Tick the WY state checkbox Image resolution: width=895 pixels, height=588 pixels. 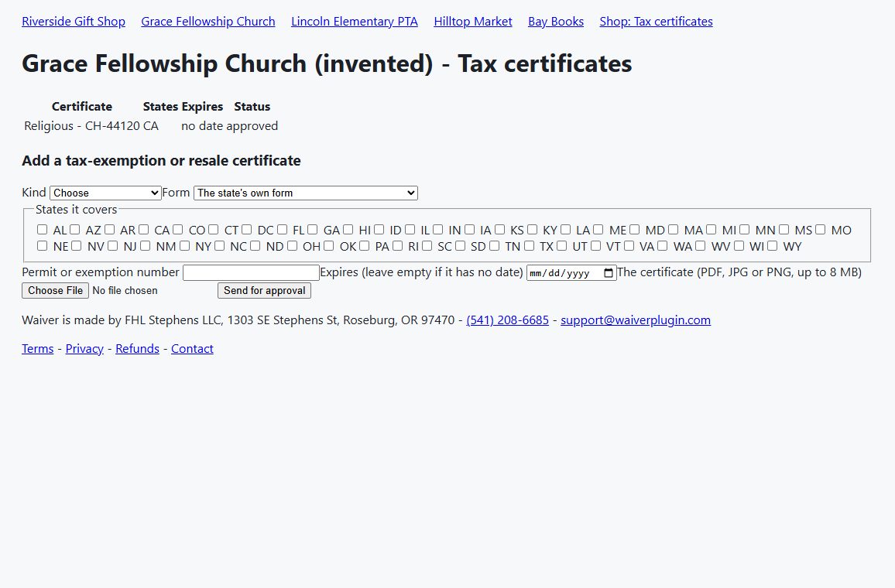coord(772,246)
